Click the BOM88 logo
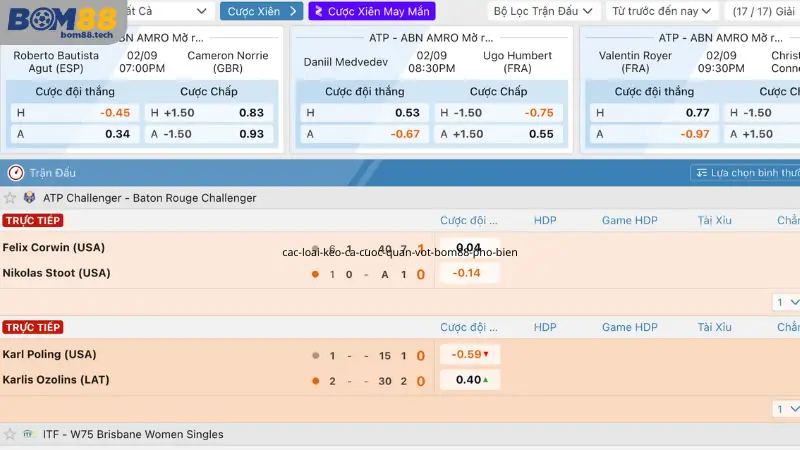The width and height of the screenshot is (800, 450). [62, 21]
